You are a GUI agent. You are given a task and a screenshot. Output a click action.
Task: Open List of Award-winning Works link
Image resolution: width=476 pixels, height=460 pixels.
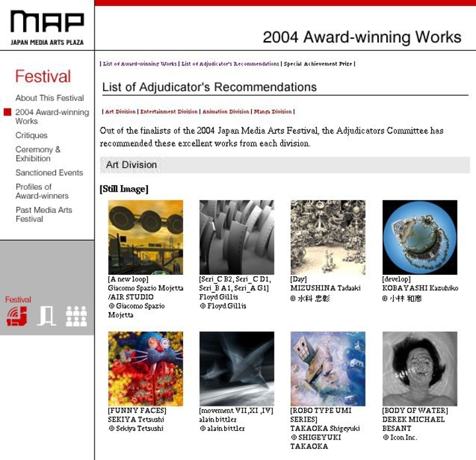pyautogui.click(x=139, y=63)
